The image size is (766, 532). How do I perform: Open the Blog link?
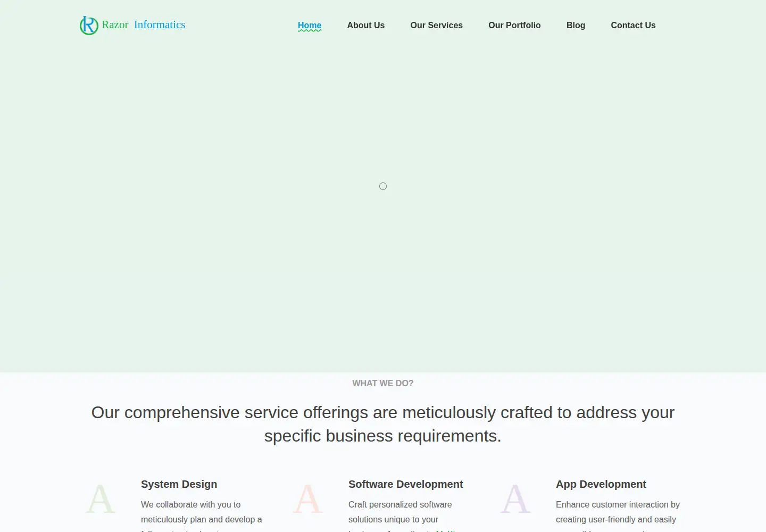(576, 26)
